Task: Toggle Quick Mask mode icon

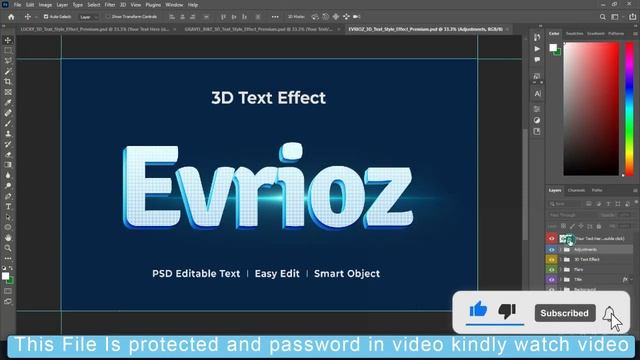Action: pyautogui.click(x=8, y=291)
